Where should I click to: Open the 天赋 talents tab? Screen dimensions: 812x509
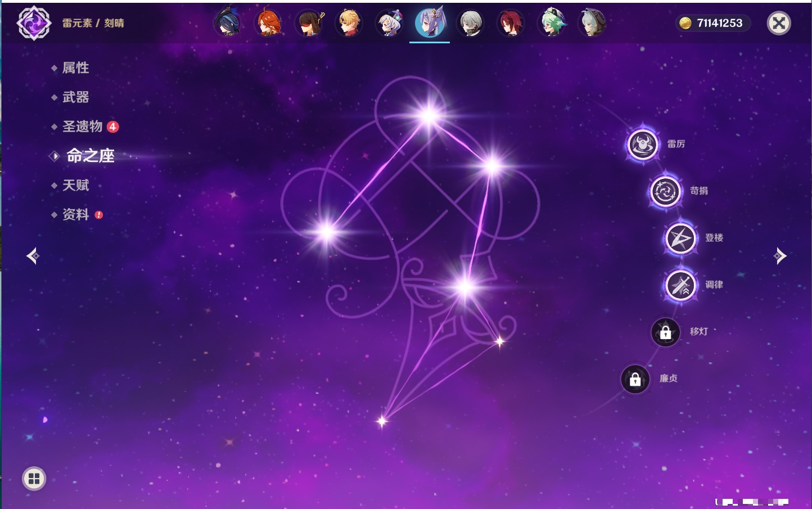[75, 185]
